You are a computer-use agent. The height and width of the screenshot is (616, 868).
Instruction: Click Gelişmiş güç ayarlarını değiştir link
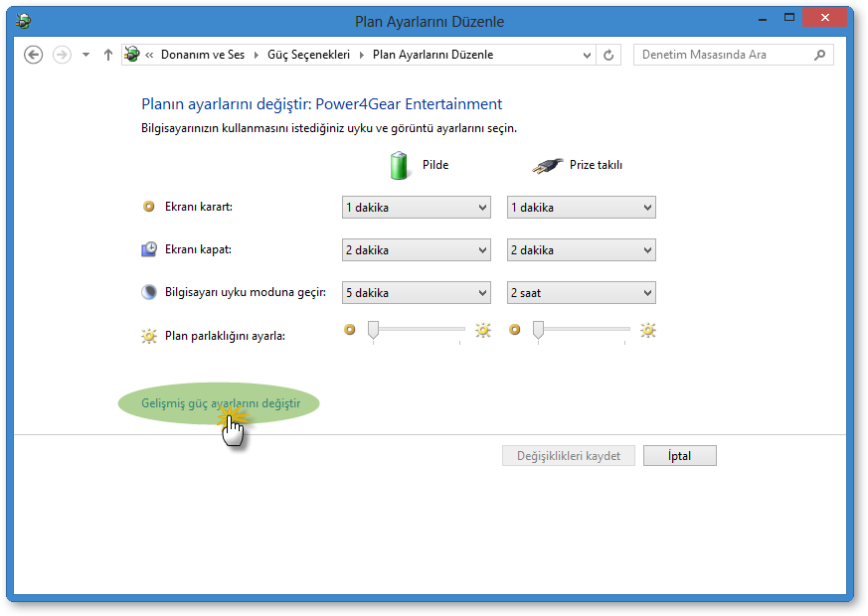click(221, 403)
